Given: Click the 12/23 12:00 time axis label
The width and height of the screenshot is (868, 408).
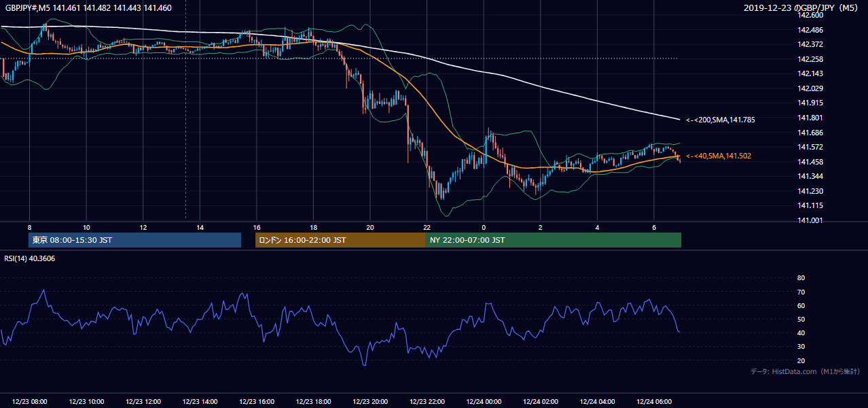Looking at the screenshot, I should (143, 402).
